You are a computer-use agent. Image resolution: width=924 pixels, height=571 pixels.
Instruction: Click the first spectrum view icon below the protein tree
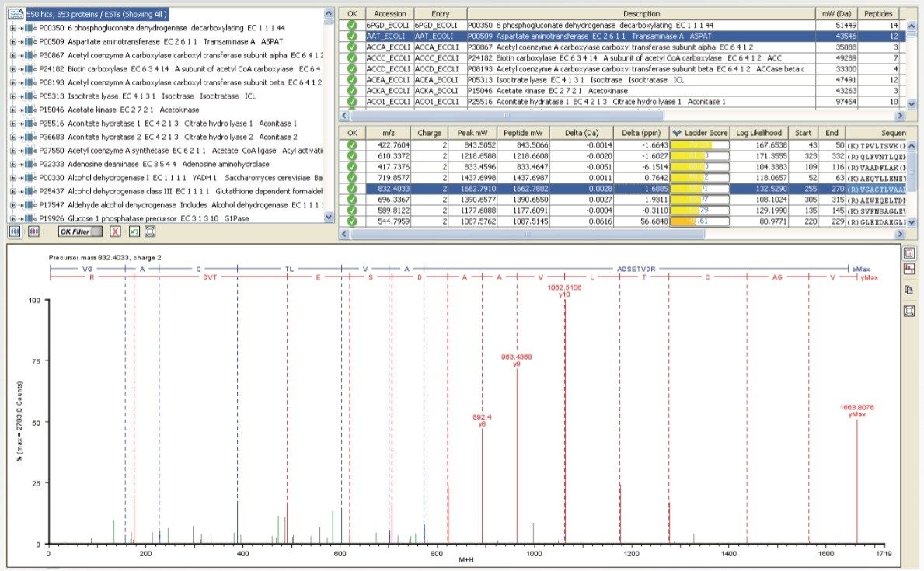tap(16, 232)
